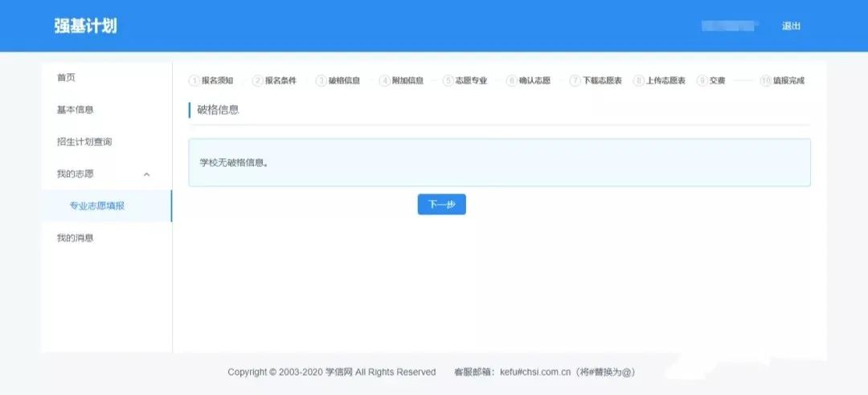Viewport: 868px width, 395px height.
Task: Log out via the 退出 link
Action: point(791,26)
